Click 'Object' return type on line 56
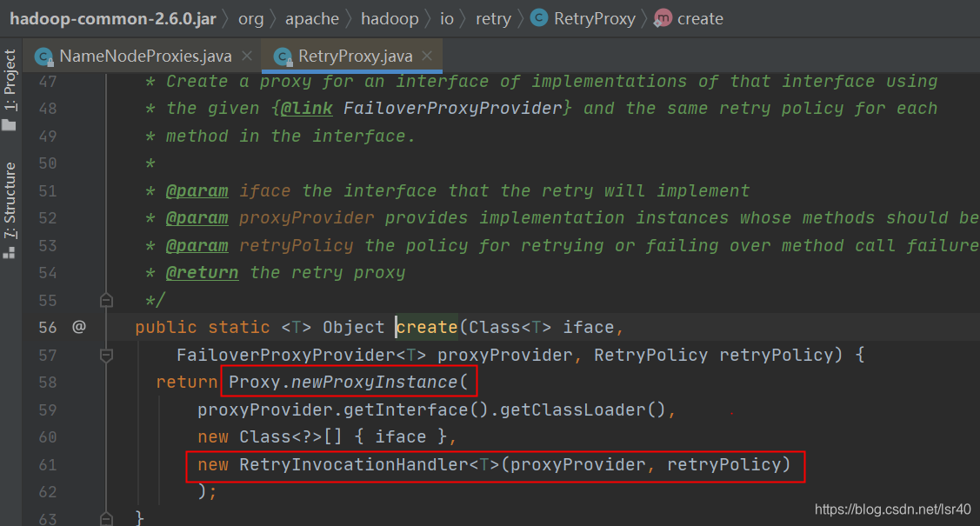 pyautogui.click(x=353, y=328)
